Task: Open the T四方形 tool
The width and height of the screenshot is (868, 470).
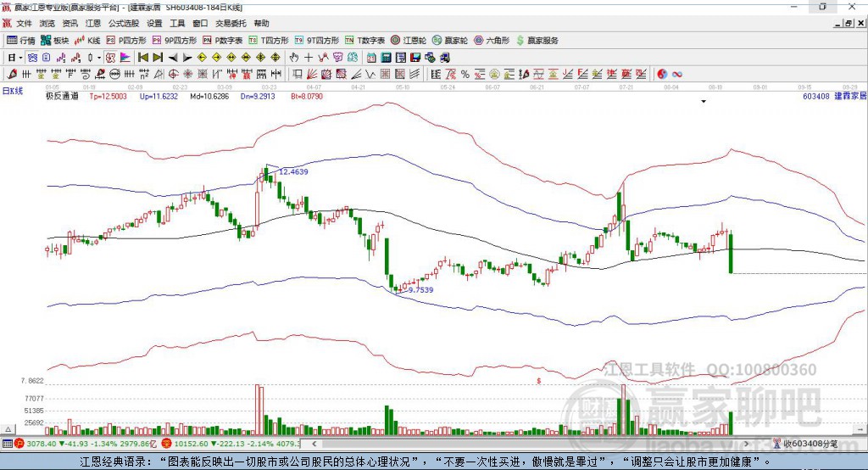Action: (269, 41)
